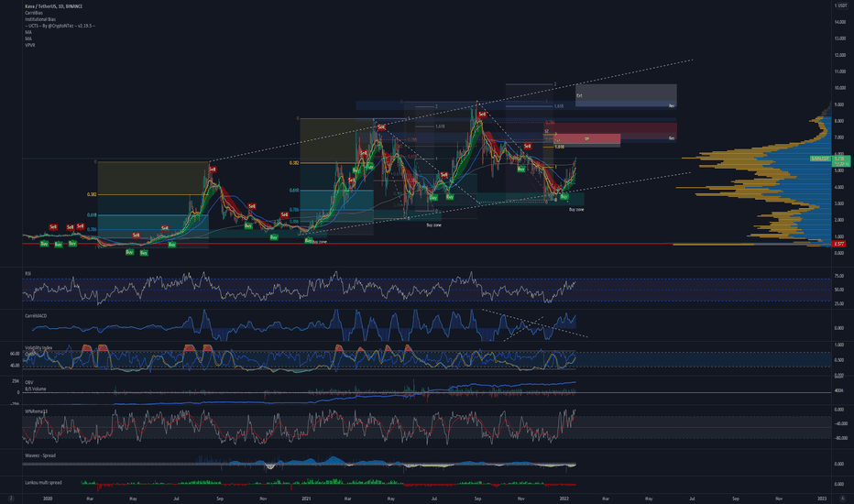Click the green KAVAUSDT current price tag
Viewport: 854px width, 504px height.
pyautogui.click(x=829, y=159)
